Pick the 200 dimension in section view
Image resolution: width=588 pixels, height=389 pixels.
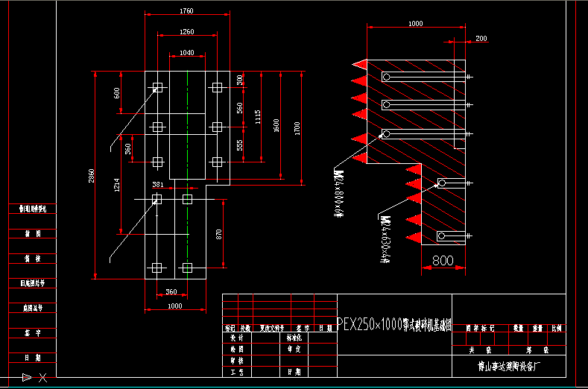click(481, 38)
